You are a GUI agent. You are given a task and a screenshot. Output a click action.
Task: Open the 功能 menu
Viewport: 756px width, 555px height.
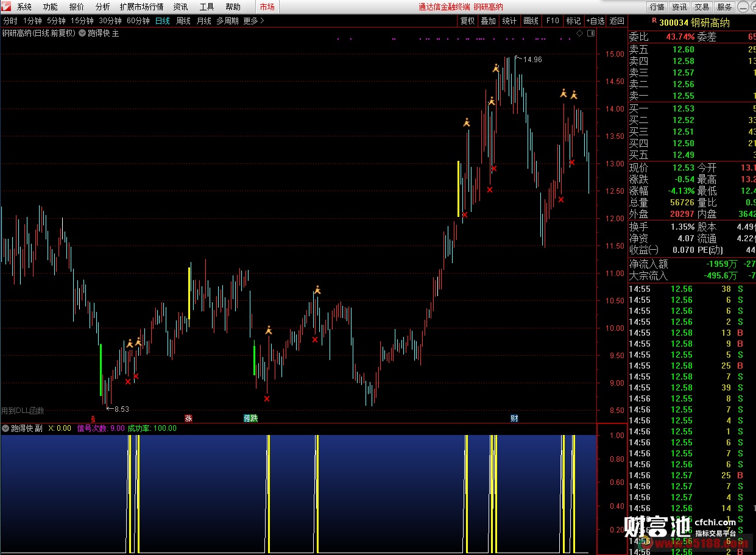point(51,7)
